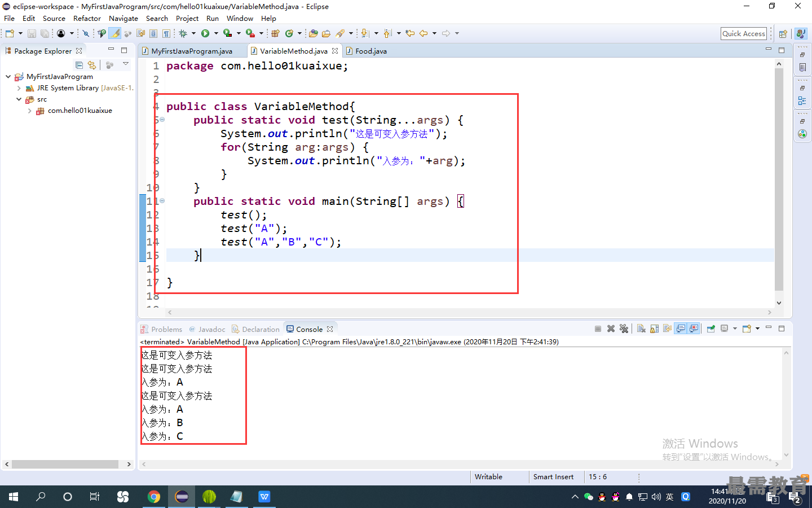The image size is (812, 508).
Task: Click the New Java Package icon
Action: (x=275, y=33)
